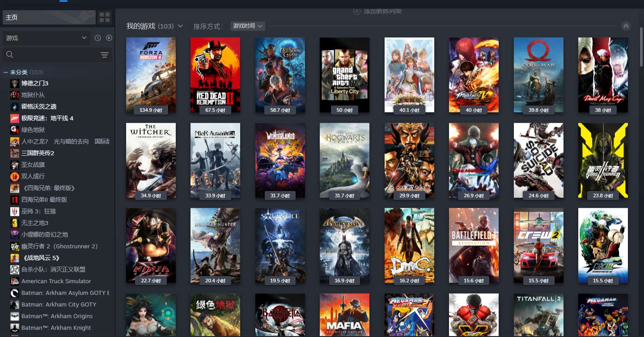Expand the 我的游戏 shelf dropdown
The width and height of the screenshot is (644, 337).
coord(180,26)
